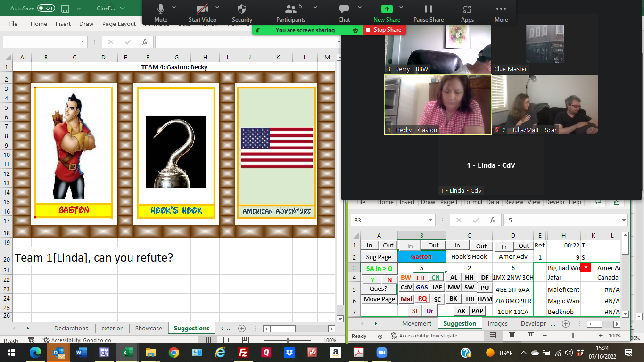Open FileZilla from the taskbar
Image resolution: width=644 pixels, height=362 pixels.
243,352
